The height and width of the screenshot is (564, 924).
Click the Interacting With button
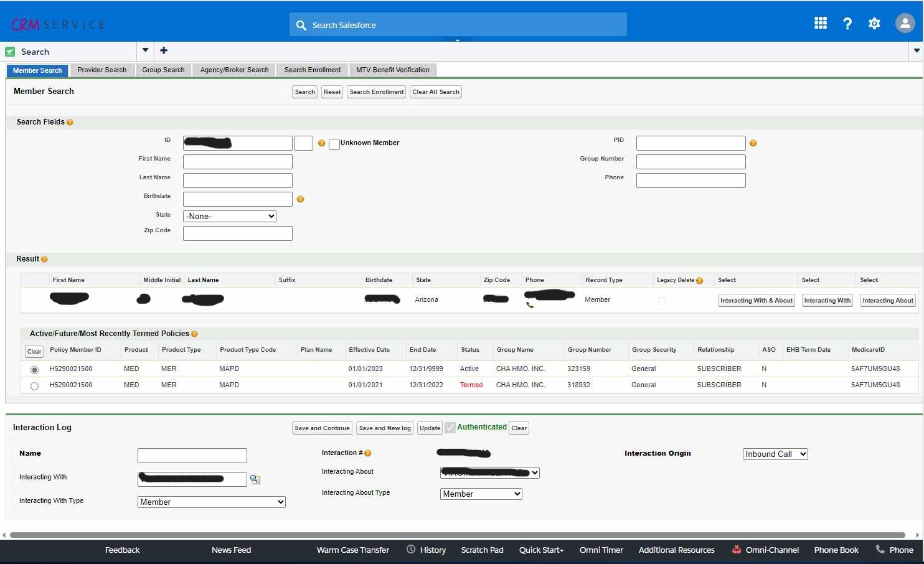point(827,301)
